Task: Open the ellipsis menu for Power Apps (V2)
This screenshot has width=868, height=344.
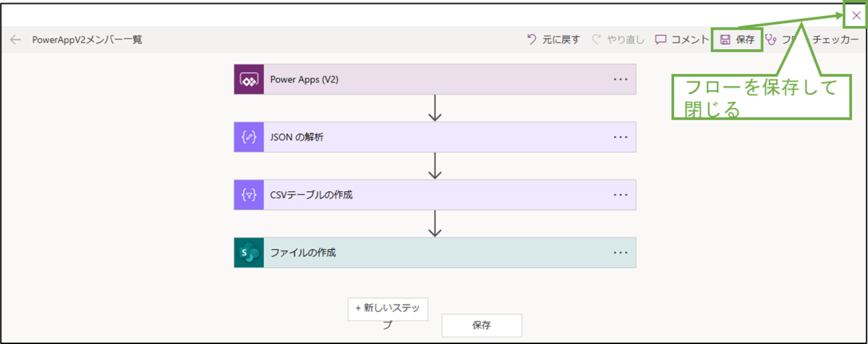Action: pos(621,80)
